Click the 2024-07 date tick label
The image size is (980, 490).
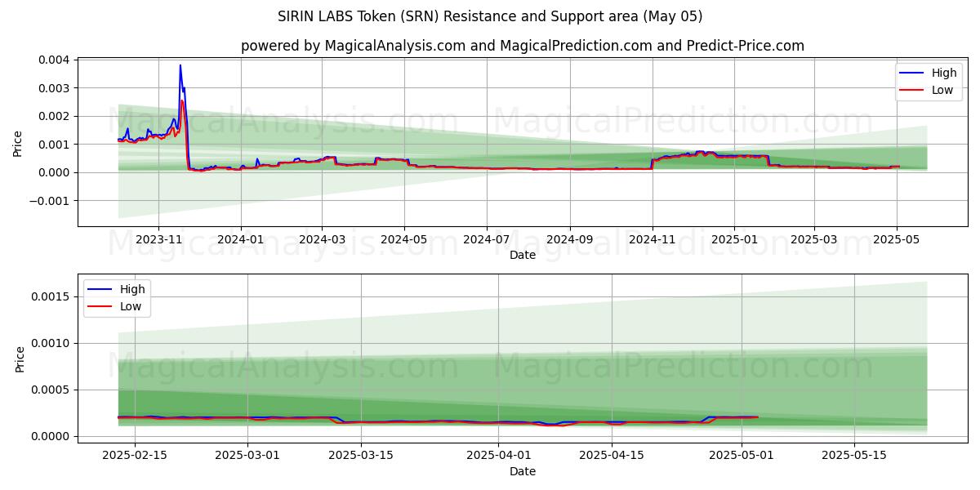point(487,240)
